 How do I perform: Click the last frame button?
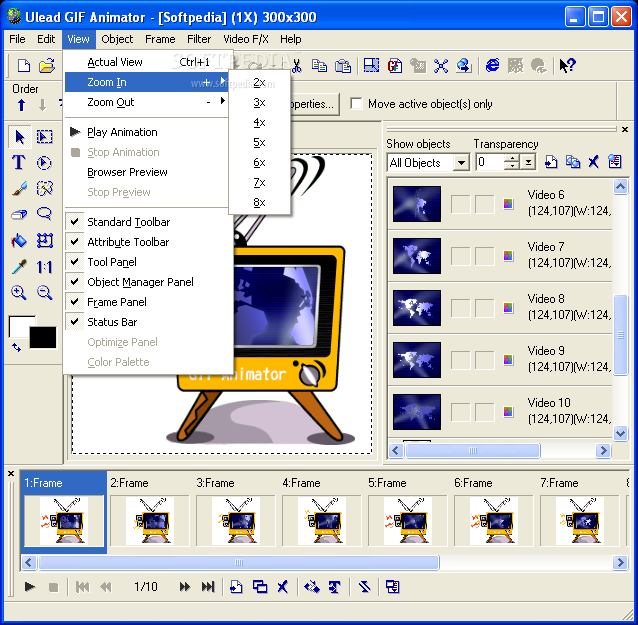click(208, 587)
